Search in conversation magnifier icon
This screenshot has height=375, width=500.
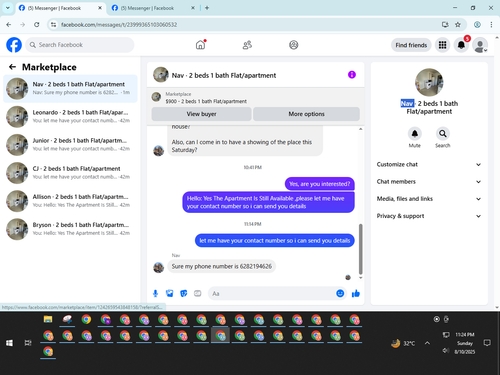coord(443,134)
